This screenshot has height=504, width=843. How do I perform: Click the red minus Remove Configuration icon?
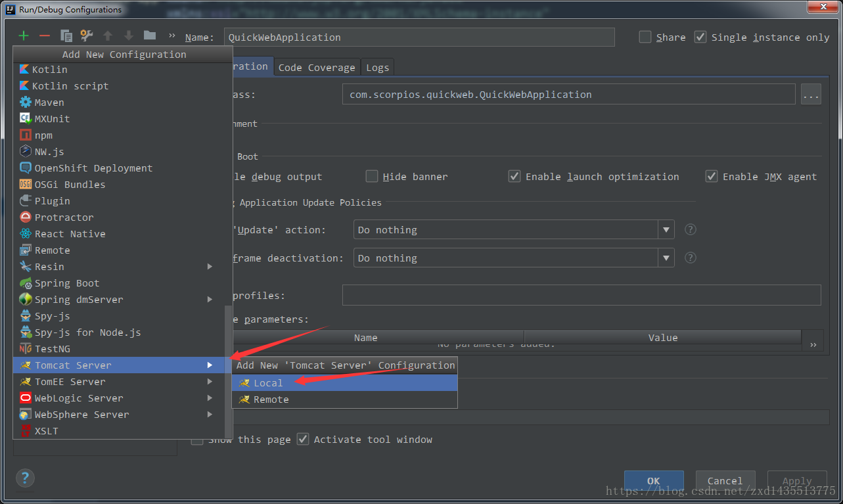[45, 36]
